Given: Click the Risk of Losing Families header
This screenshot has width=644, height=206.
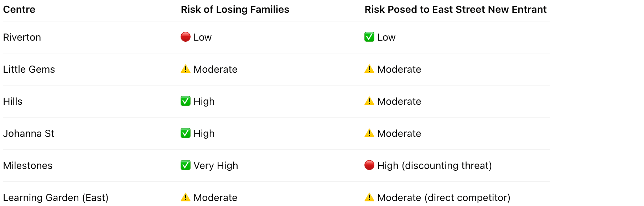Looking at the screenshot, I should (235, 10).
